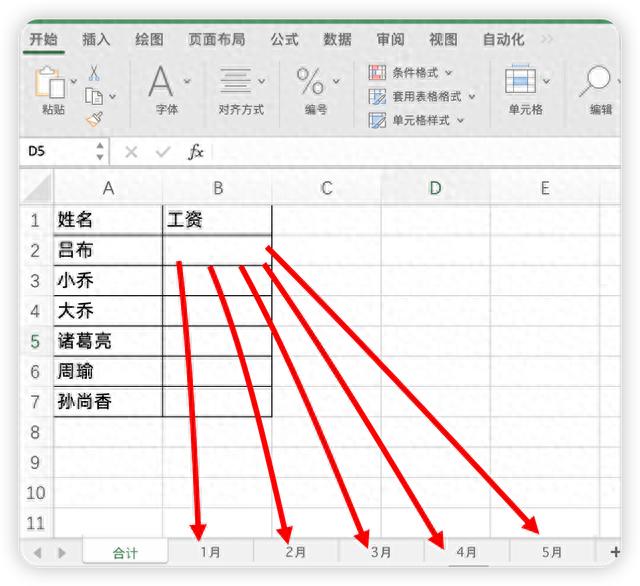Expand the Number group dropdown arrow
Image resolution: width=640 pixels, height=586 pixels.
336,81
